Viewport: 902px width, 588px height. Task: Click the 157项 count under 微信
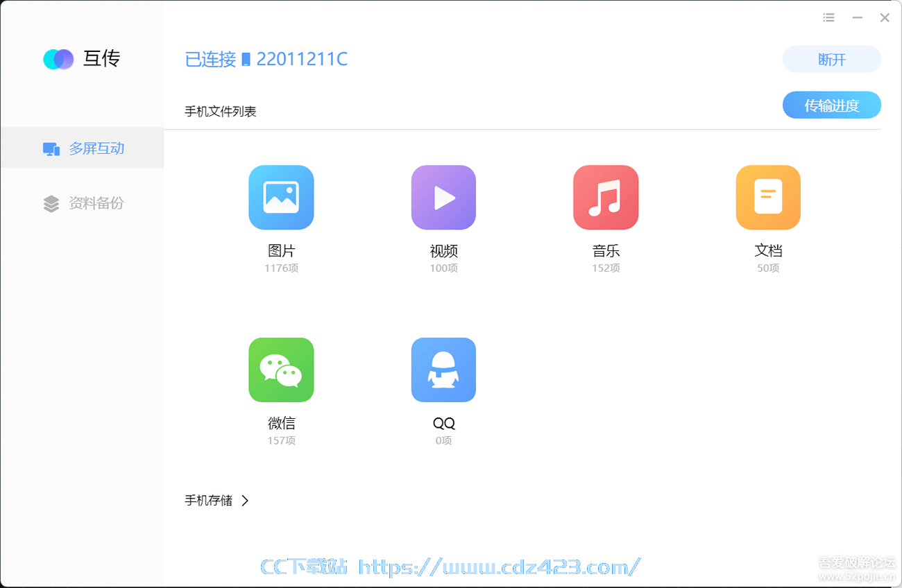pyautogui.click(x=281, y=440)
